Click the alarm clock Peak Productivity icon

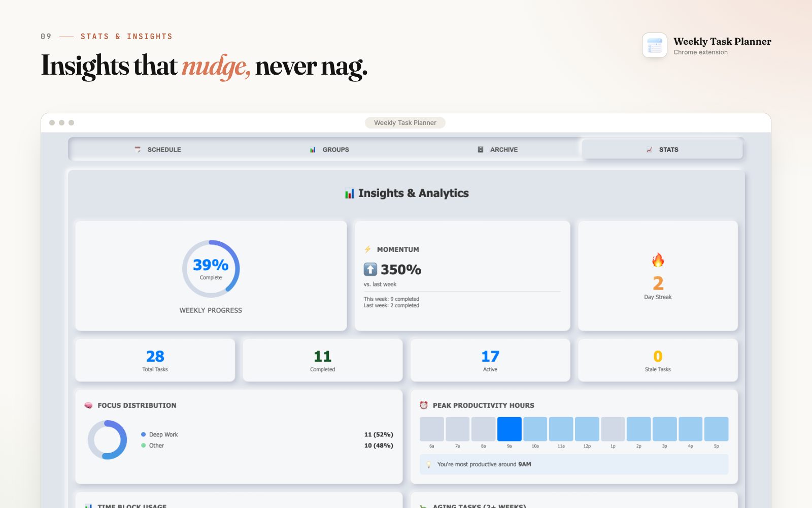[x=424, y=405]
